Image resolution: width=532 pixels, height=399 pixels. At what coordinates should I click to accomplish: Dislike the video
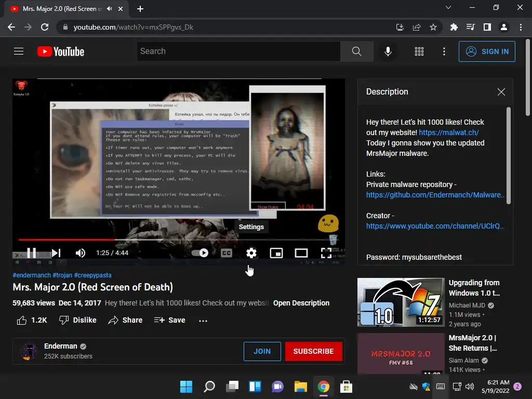(78, 320)
